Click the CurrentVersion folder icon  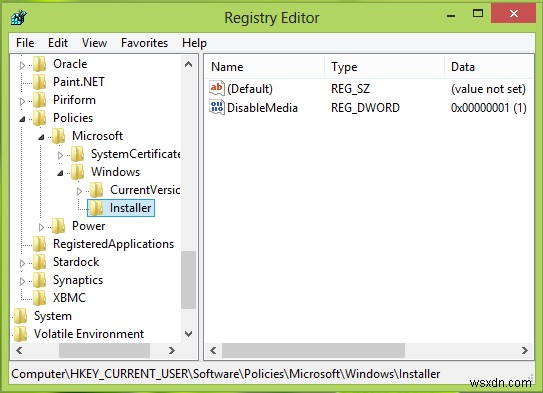click(97, 190)
